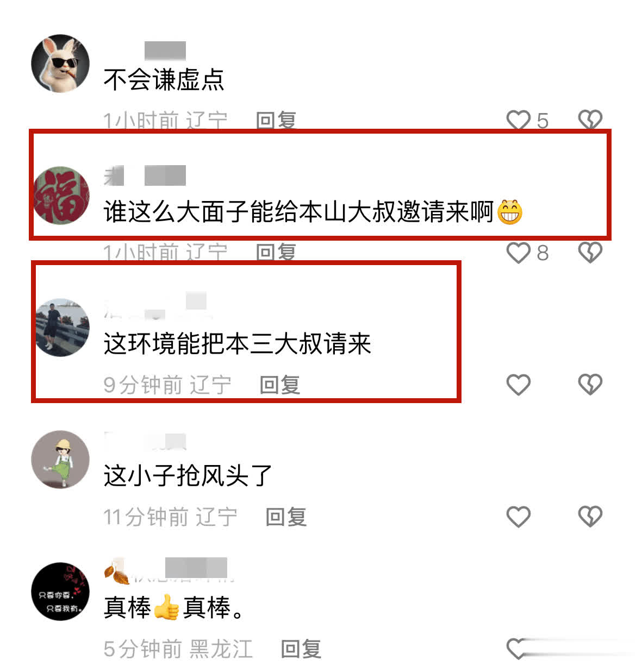Dislike the comment 不会谦虚点 with broken heart
The width and height of the screenshot is (636, 672).
pyautogui.click(x=590, y=120)
